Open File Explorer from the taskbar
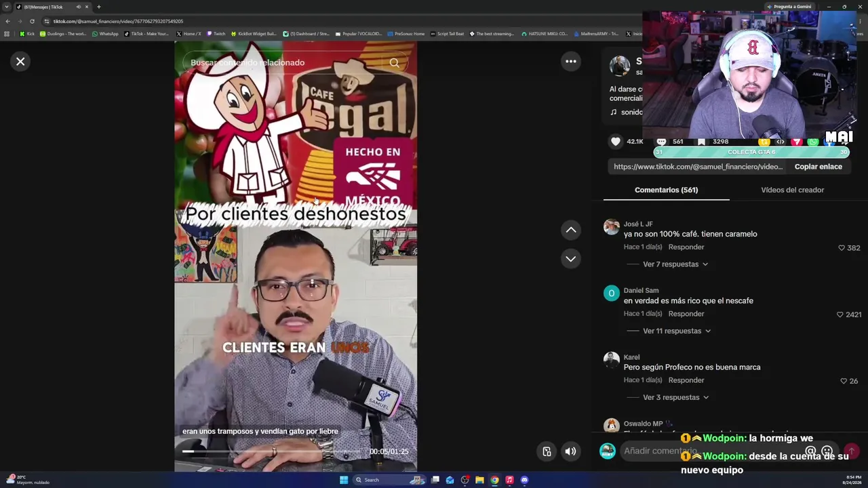This screenshot has height=488, width=868. 479,480
